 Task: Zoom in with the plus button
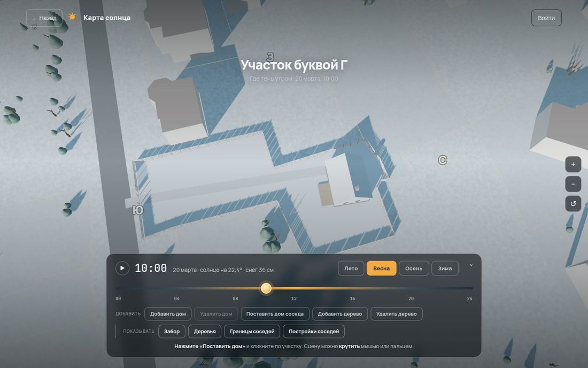573,164
